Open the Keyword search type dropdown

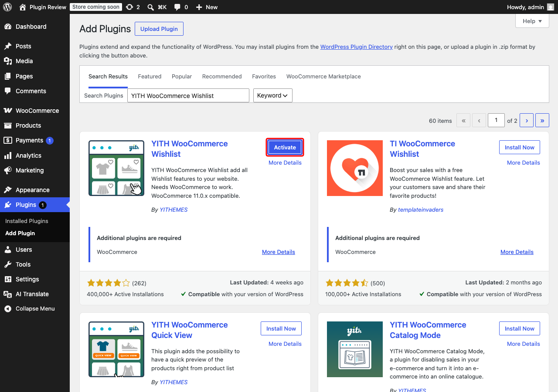pos(272,95)
